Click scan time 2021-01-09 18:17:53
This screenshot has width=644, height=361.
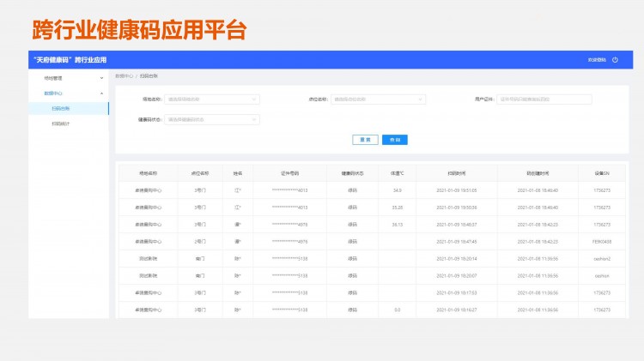click(x=457, y=293)
